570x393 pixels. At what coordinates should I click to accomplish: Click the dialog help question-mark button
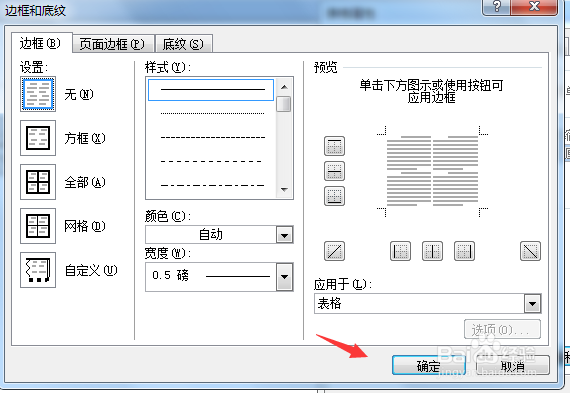click(497, 7)
